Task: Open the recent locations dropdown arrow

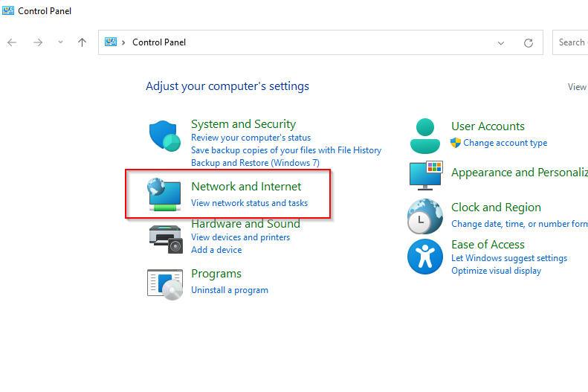Action: [x=60, y=42]
